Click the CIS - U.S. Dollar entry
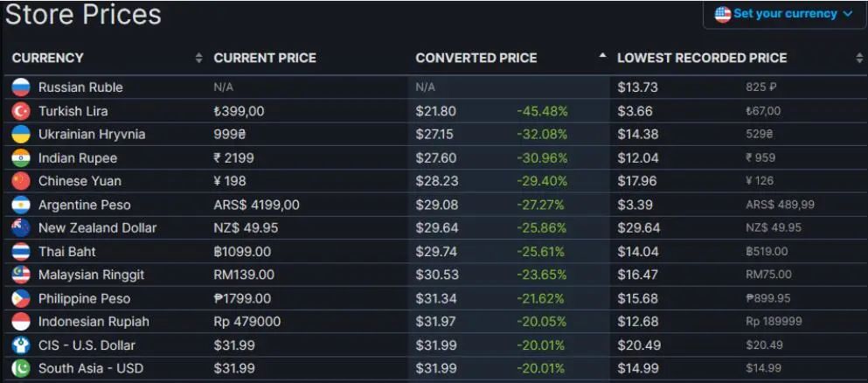Screen dimensions: 868x383 87,345
